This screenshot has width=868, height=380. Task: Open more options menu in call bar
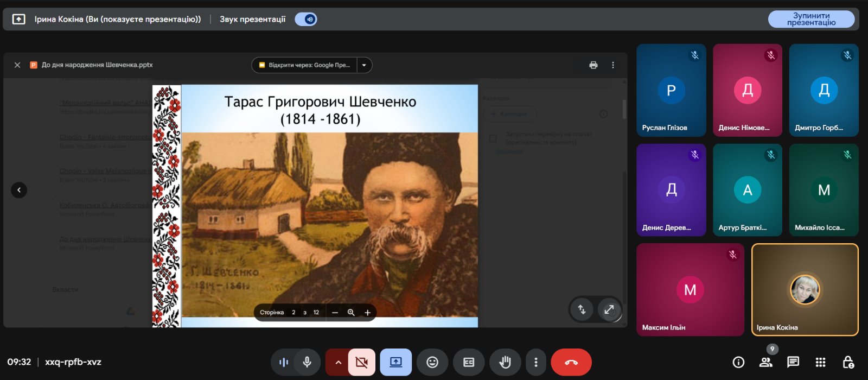(536, 362)
